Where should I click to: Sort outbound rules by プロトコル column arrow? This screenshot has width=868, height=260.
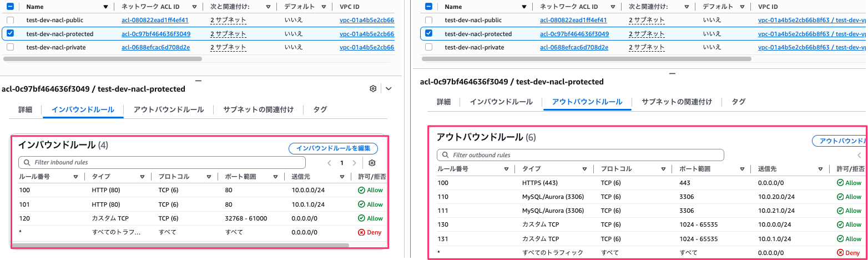(663, 169)
